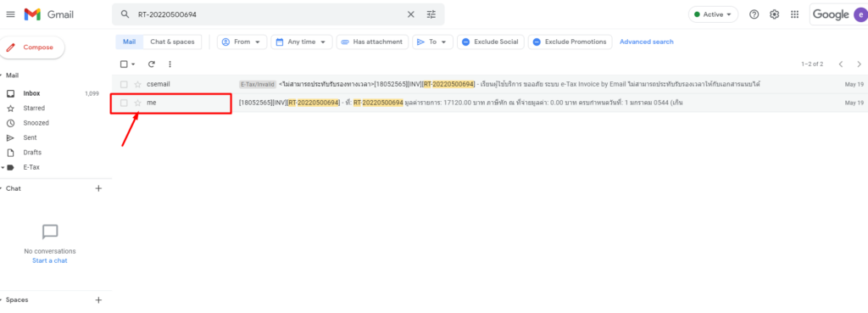
Task: Open the To filter dropdown
Action: [433, 42]
